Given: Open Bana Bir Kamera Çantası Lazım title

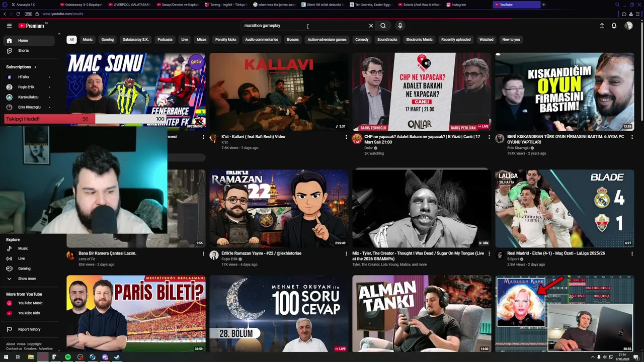Looking at the screenshot, I should 107,253.
